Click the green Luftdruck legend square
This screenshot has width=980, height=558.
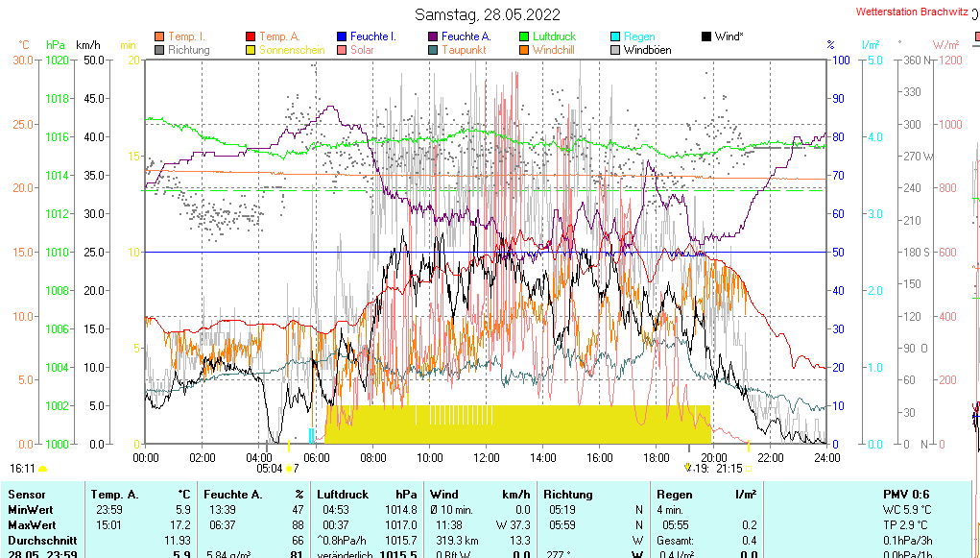[x=524, y=36]
